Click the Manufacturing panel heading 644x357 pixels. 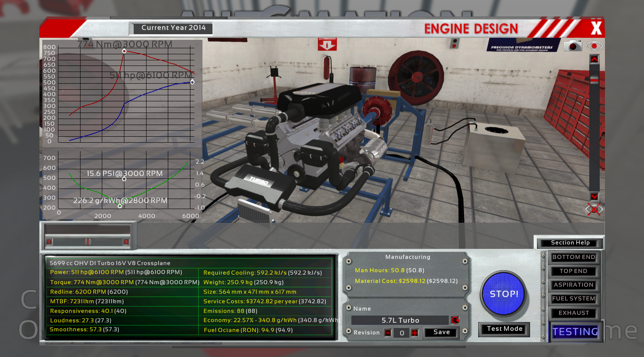(x=408, y=257)
